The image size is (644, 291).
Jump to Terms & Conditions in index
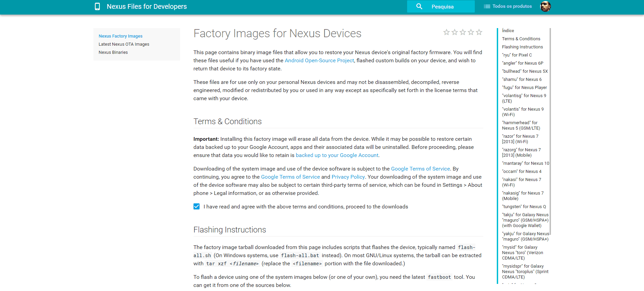click(521, 39)
